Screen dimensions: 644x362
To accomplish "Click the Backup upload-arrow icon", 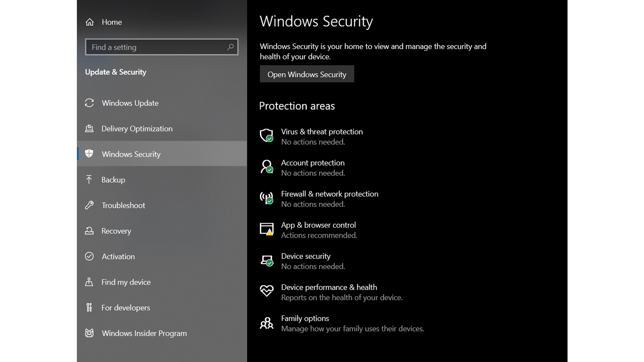I will (89, 180).
